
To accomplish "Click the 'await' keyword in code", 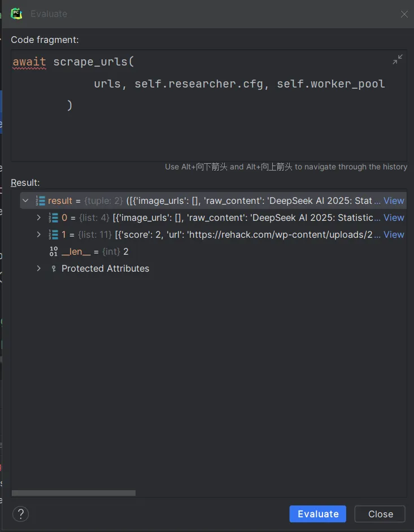I will (x=29, y=62).
